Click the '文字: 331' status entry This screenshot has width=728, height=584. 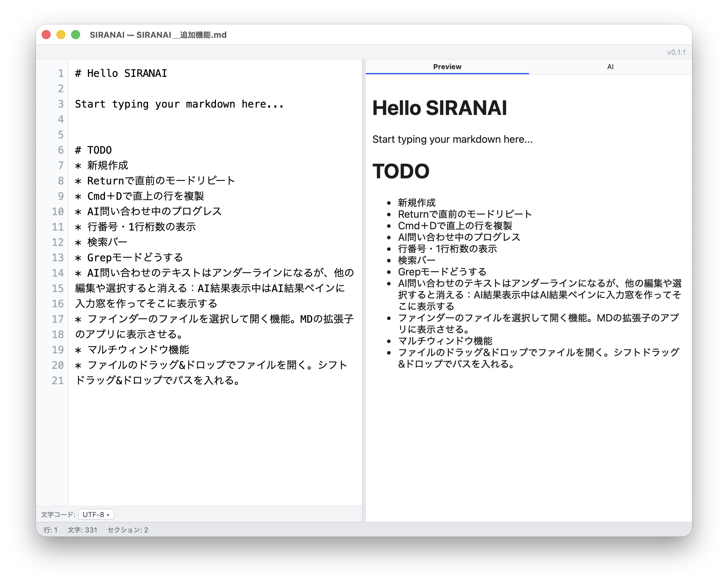coord(82,530)
